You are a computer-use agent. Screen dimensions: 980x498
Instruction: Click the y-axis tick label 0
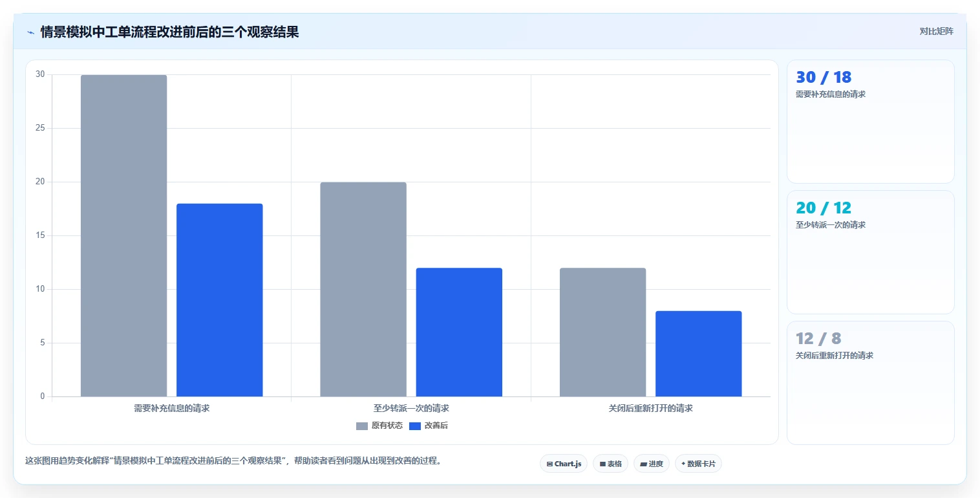[42, 396]
